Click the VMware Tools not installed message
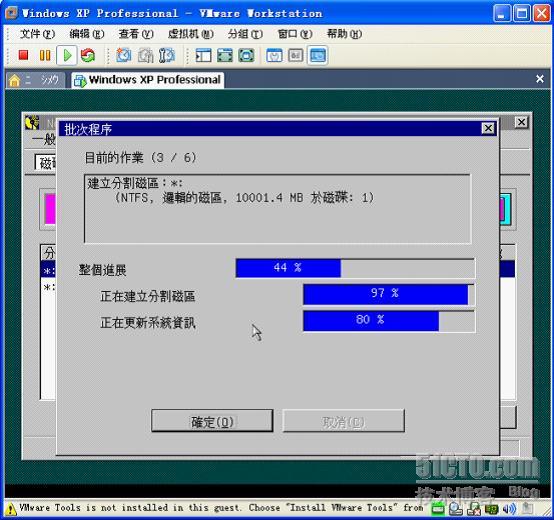This screenshot has width=554, height=520. (221, 508)
